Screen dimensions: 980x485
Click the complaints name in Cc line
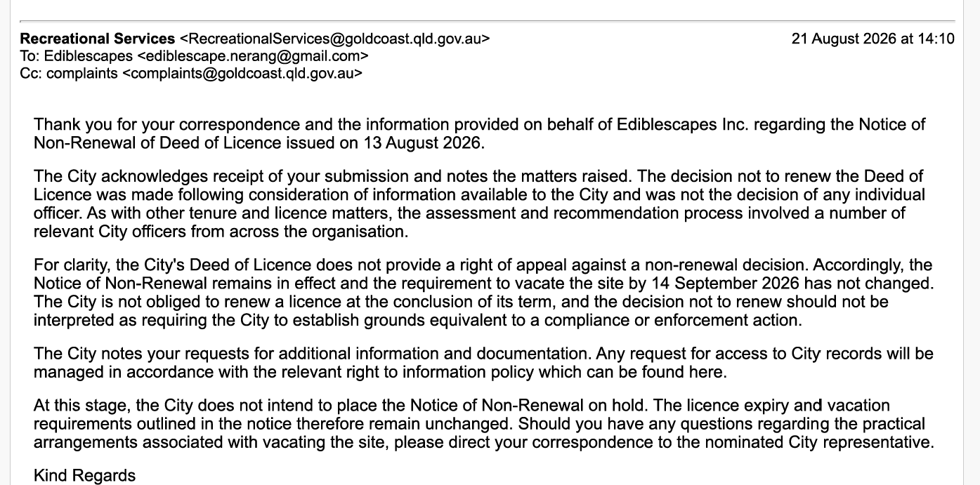(x=82, y=73)
